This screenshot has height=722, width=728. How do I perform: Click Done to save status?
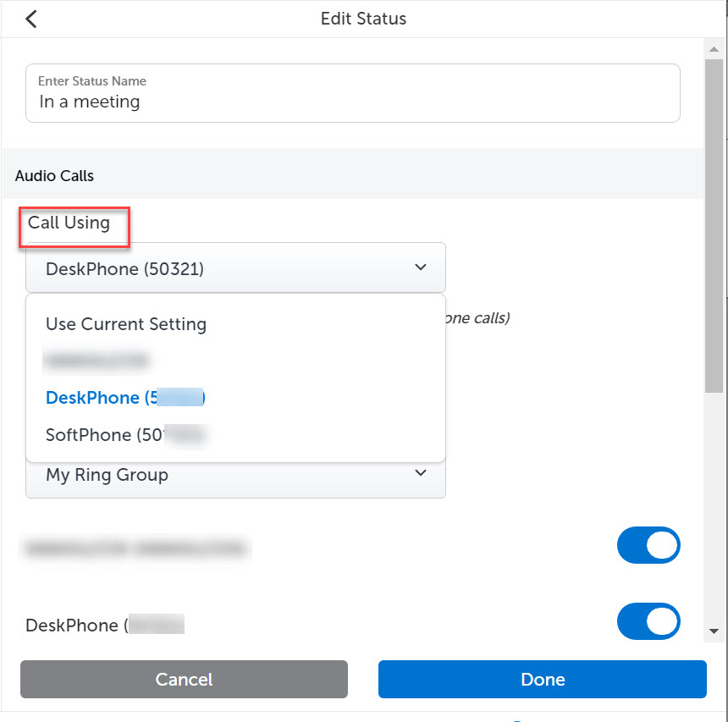click(x=543, y=679)
